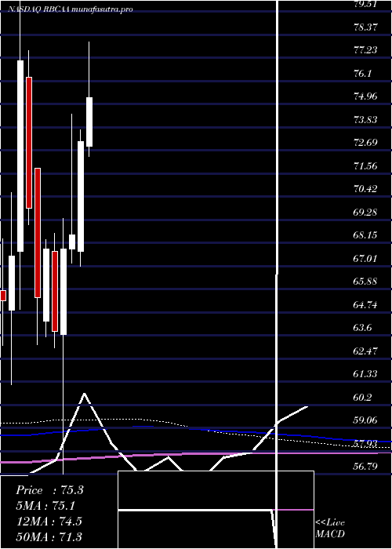Click the 69.28 price axis label
This screenshot has width=392, height=549.
[365, 213]
